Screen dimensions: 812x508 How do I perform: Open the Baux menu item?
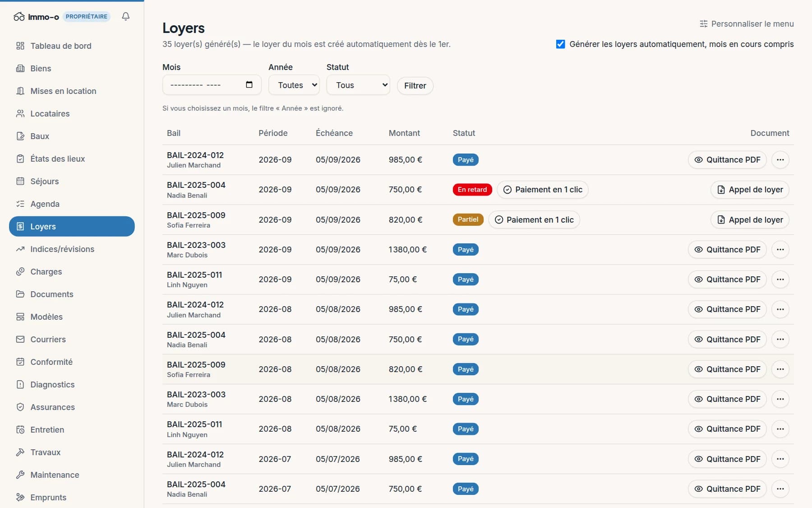72,136
